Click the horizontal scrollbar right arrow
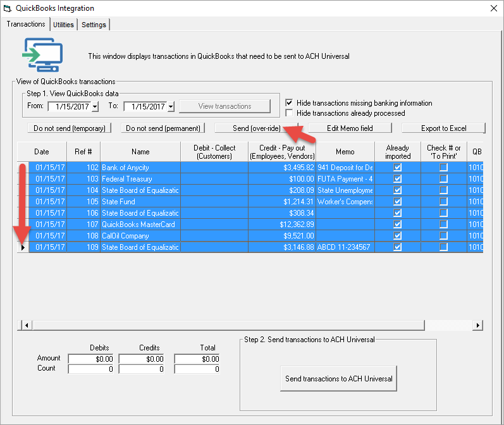 click(477, 325)
